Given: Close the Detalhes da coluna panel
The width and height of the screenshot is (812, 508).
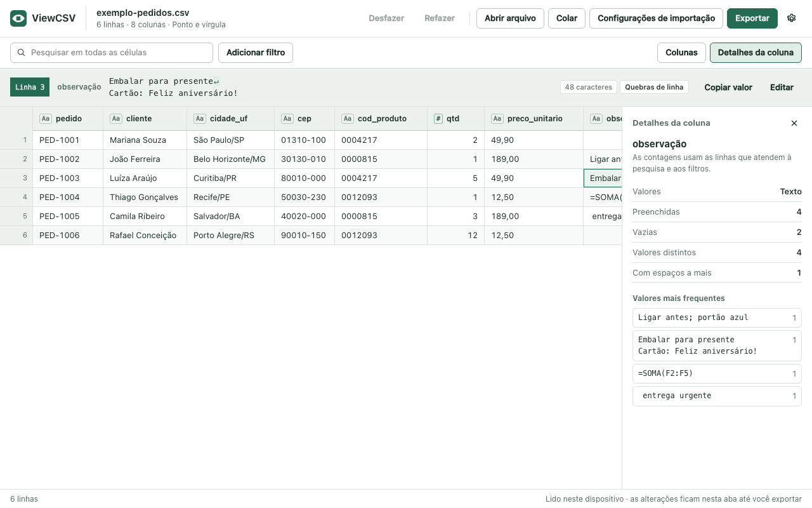Looking at the screenshot, I should [794, 123].
